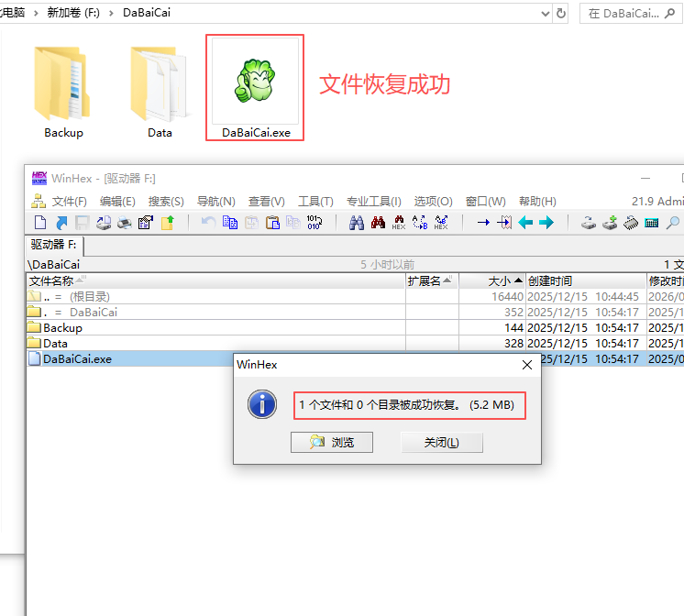The height and width of the screenshot is (616, 684).
Task: Sort by the 创建时间 column header
Action: 586,280
